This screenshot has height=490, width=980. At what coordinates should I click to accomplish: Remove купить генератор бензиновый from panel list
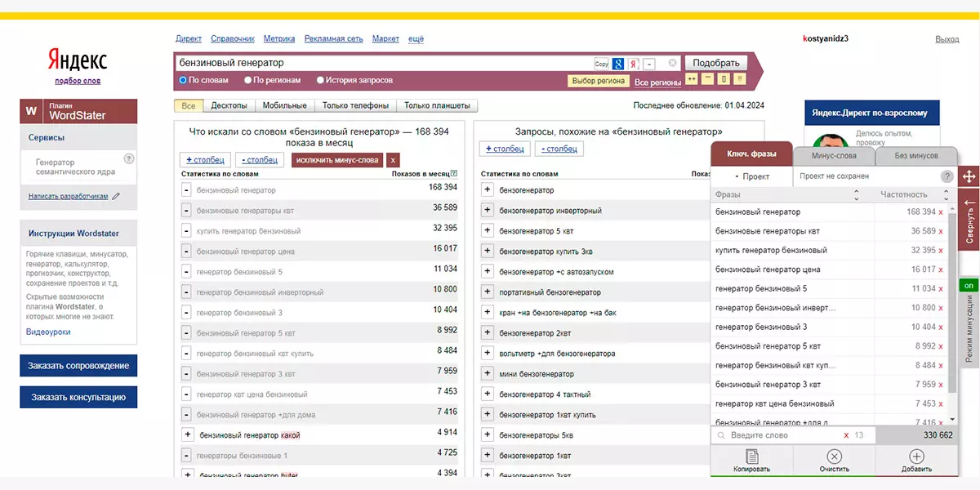coord(941,251)
